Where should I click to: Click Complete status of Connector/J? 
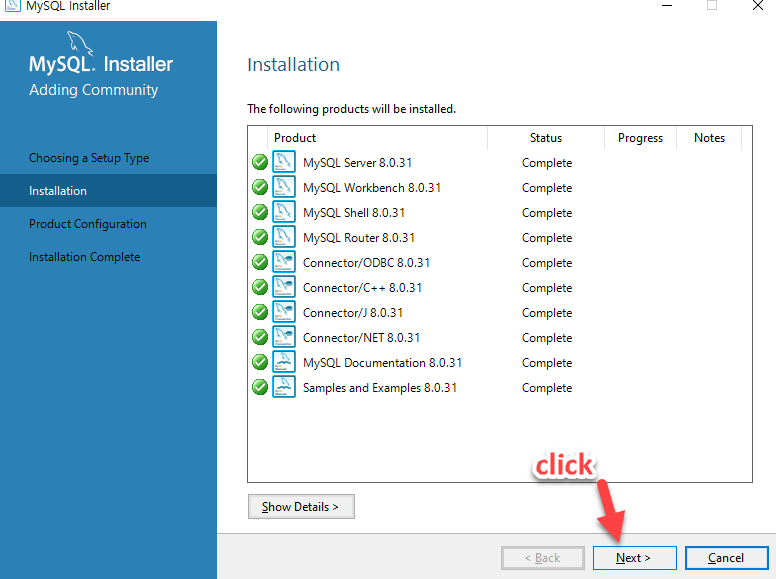coord(547,313)
